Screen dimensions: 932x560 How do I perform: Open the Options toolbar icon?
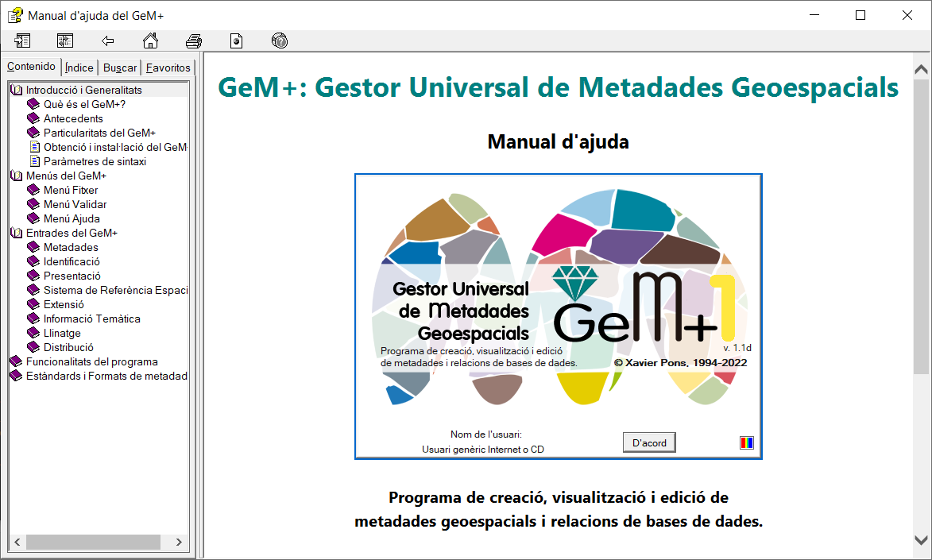point(236,41)
